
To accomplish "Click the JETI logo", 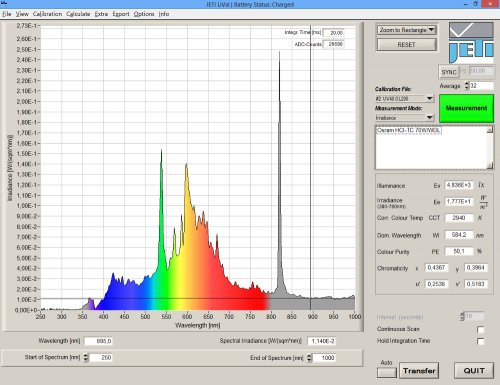I will (471, 43).
